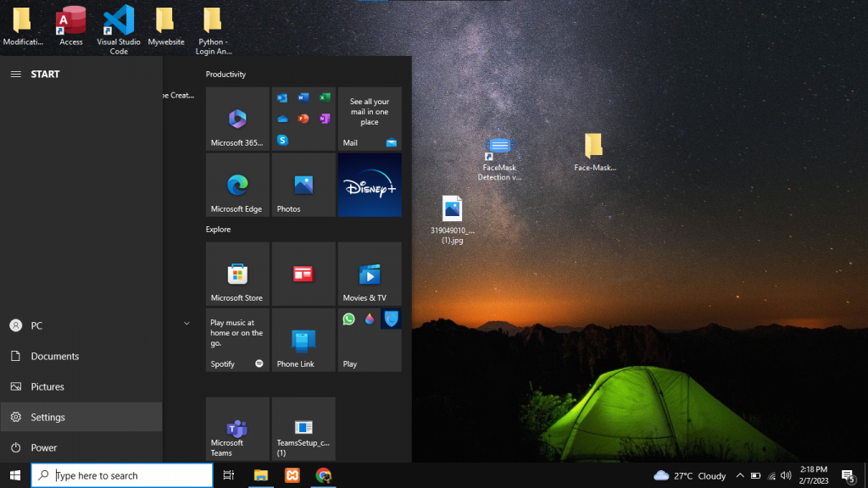Click the Productivity group header
The height and width of the screenshot is (488, 868).
tap(225, 75)
